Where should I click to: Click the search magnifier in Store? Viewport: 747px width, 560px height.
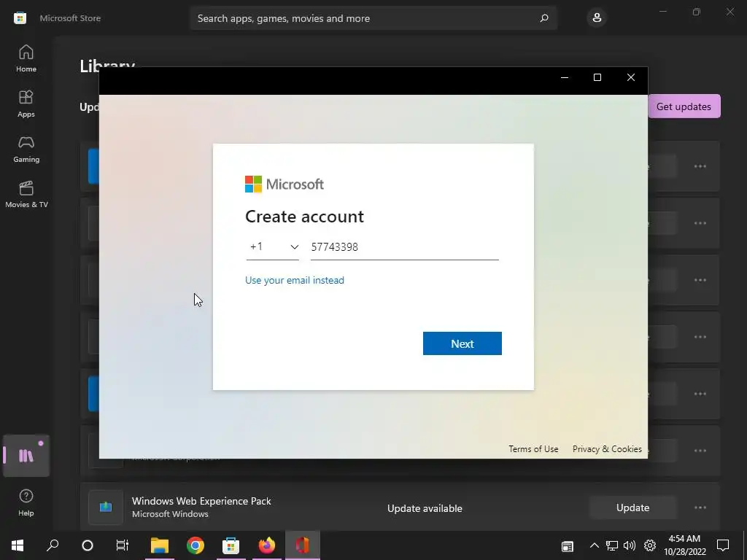tap(544, 18)
